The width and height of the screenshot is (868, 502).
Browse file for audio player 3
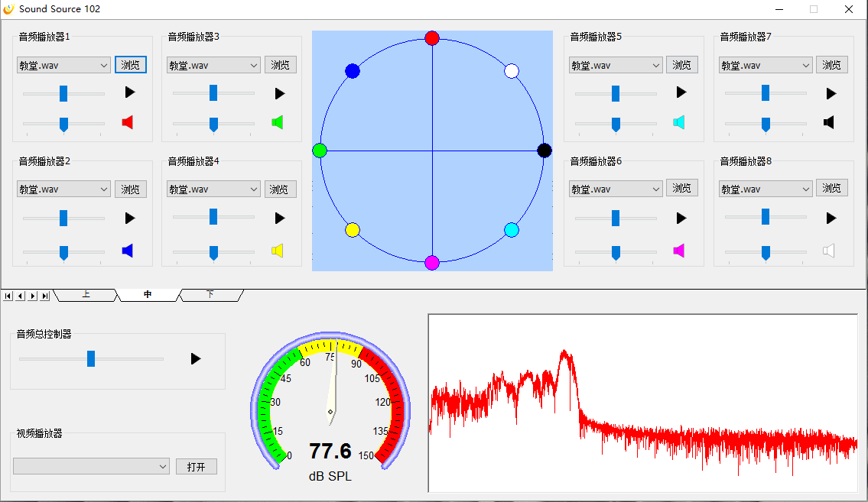coord(280,65)
